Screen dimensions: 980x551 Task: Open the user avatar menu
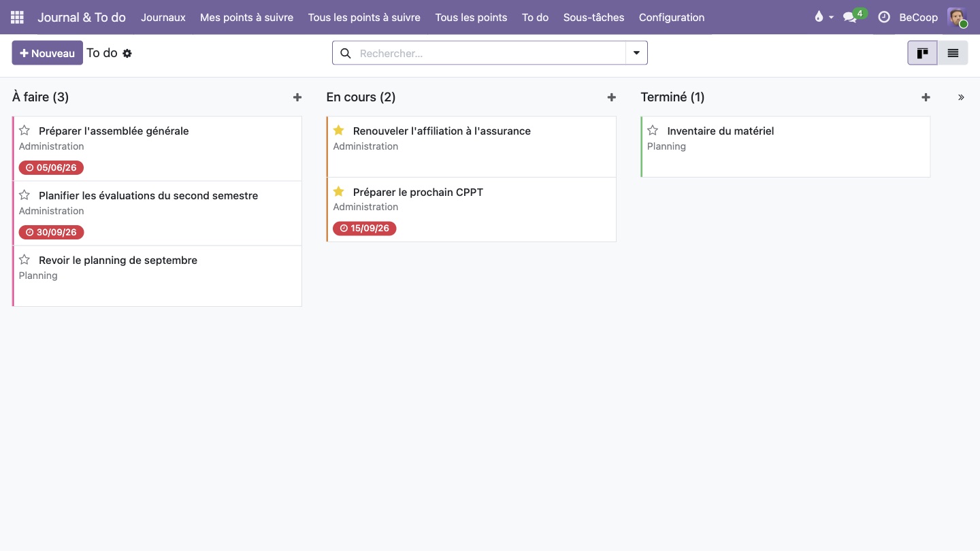(958, 17)
